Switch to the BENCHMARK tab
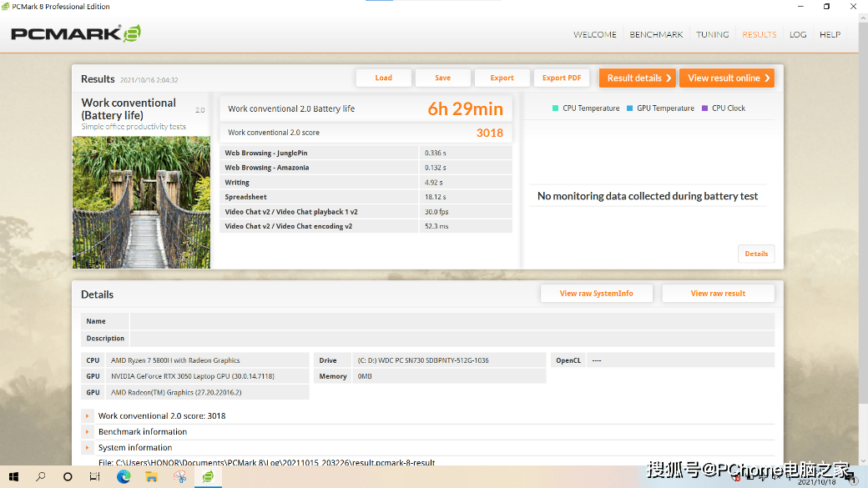Image resolution: width=868 pixels, height=488 pixels. [656, 34]
